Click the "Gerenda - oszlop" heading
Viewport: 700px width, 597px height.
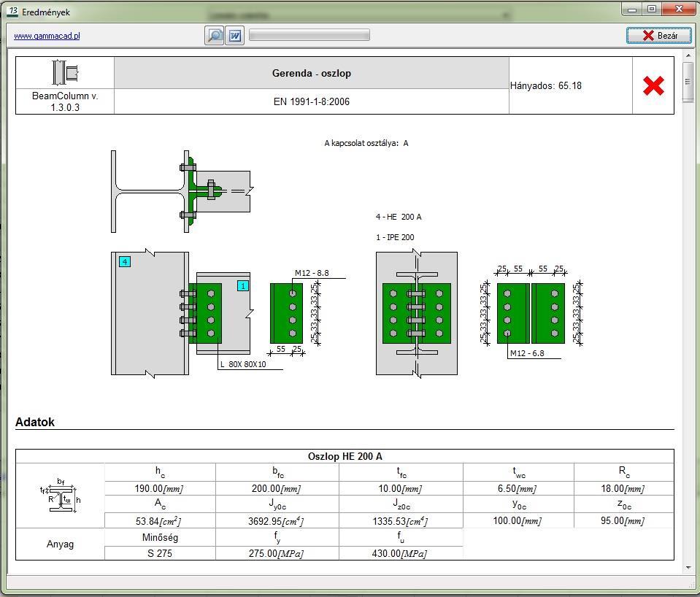[x=312, y=73]
